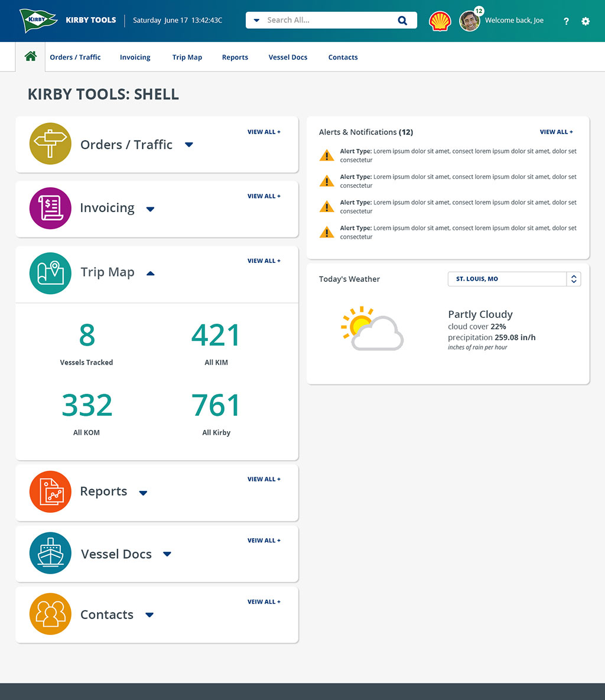Click the Kirby flag logo
Viewport: 605px width, 700px height.
click(38, 21)
